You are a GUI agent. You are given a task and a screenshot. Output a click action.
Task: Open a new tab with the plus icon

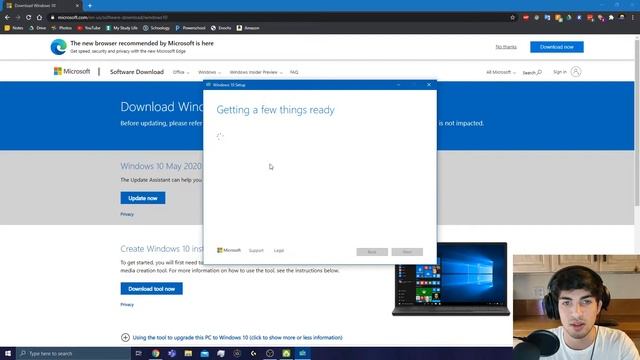pyautogui.click(x=90, y=6)
